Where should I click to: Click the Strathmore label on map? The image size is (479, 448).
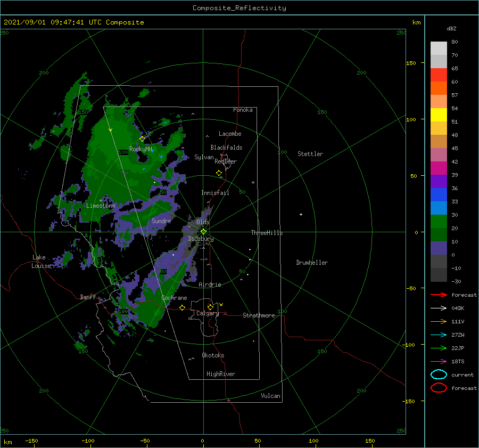pos(259,315)
